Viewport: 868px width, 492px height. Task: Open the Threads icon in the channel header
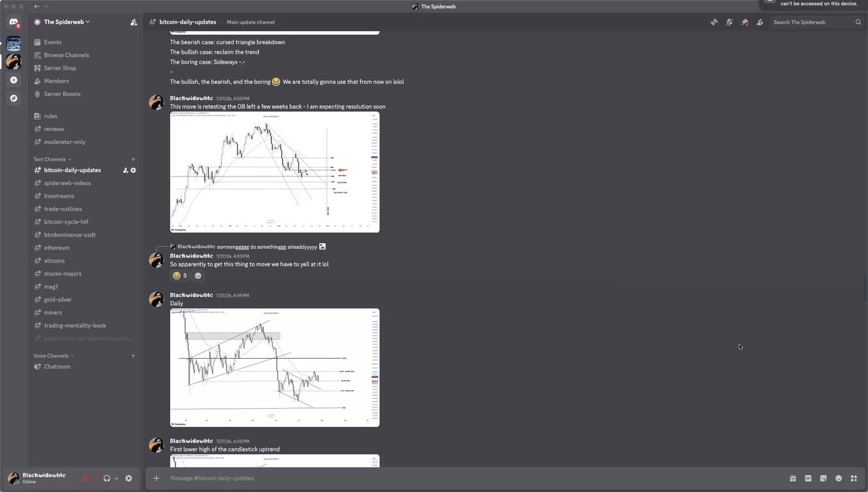tap(714, 22)
